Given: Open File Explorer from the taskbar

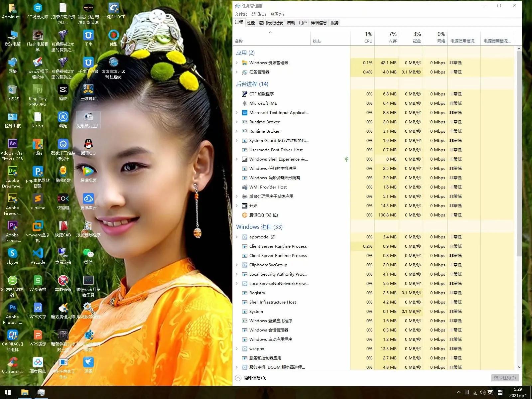Looking at the screenshot, I should (25, 392).
